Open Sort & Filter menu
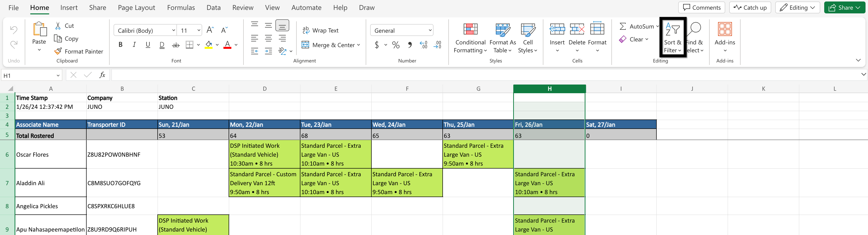Viewport: 868px width, 235px height. [673, 38]
